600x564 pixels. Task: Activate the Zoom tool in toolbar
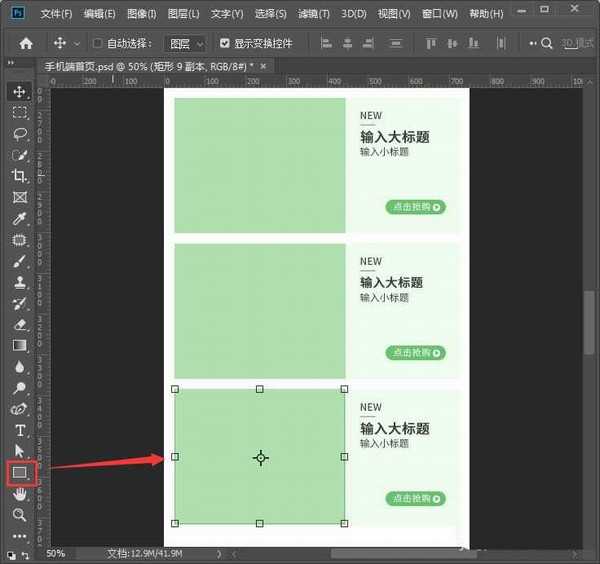tap(20, 514)
